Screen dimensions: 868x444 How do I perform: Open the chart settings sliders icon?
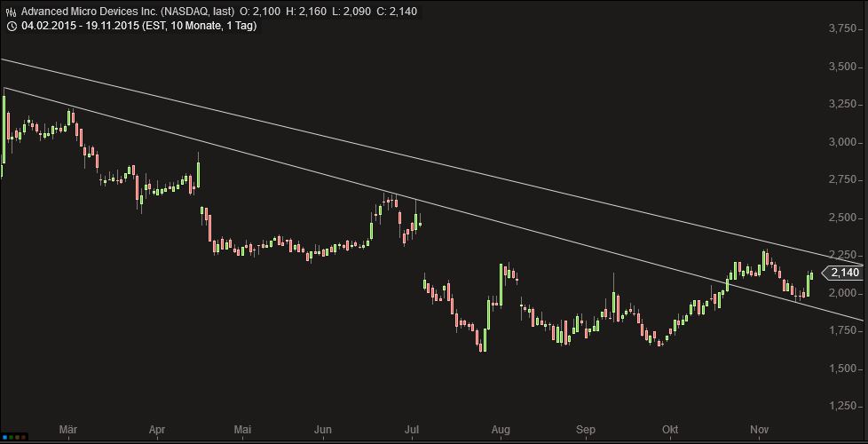click(11, 12)
